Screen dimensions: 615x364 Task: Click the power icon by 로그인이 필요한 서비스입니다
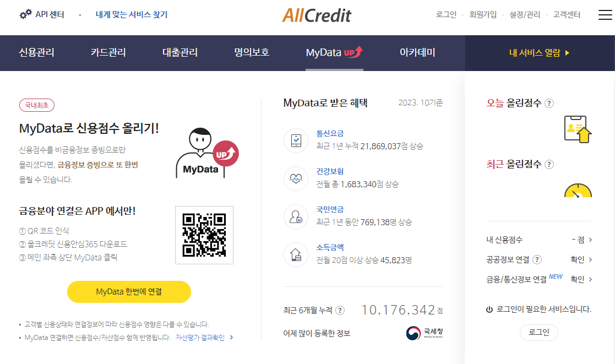click(489, 309)
